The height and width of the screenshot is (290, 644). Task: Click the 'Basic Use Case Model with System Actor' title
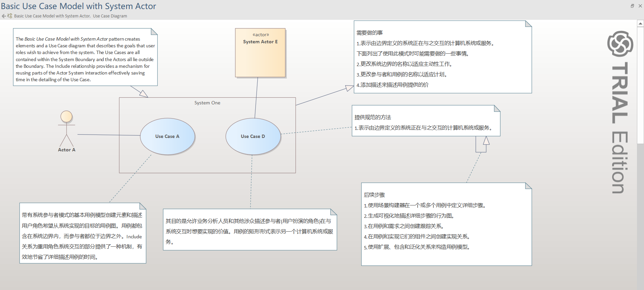click(78, 6)
